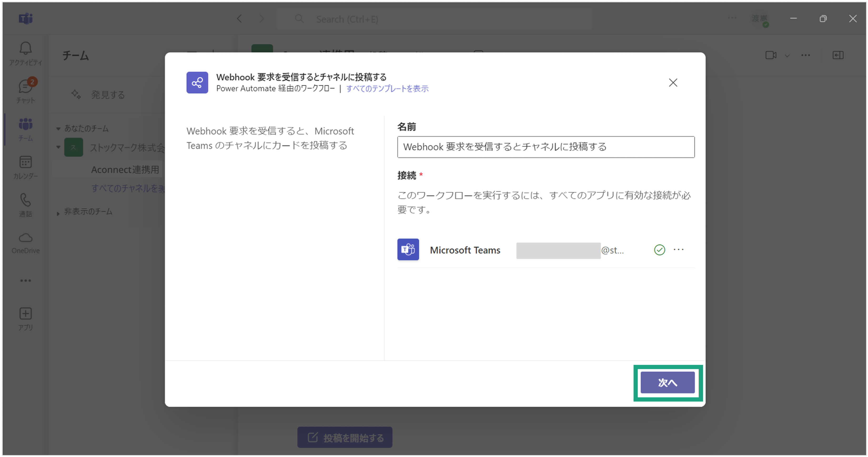Collapse the あなたのチーム section
This screenshot has width=868, height=457.
click(x=58, y=128)
